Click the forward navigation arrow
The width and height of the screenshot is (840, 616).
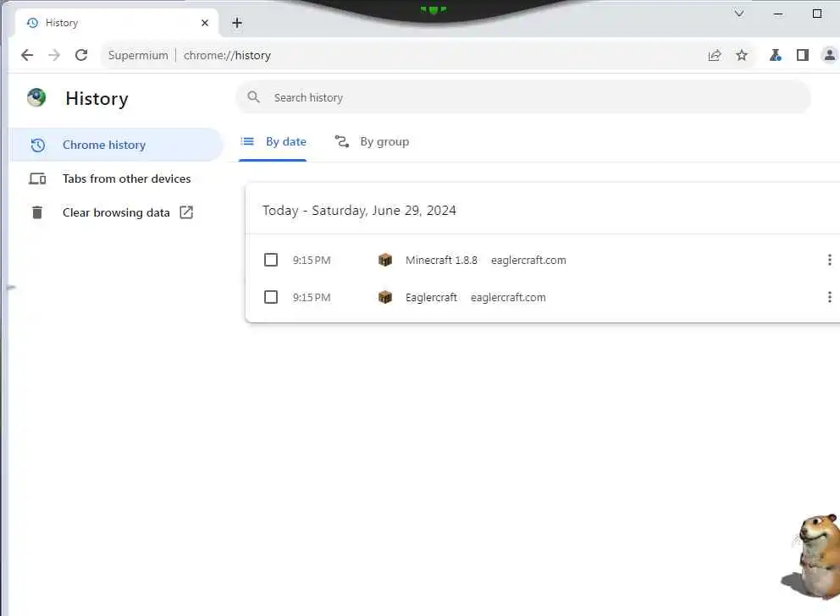coord(54,55)
